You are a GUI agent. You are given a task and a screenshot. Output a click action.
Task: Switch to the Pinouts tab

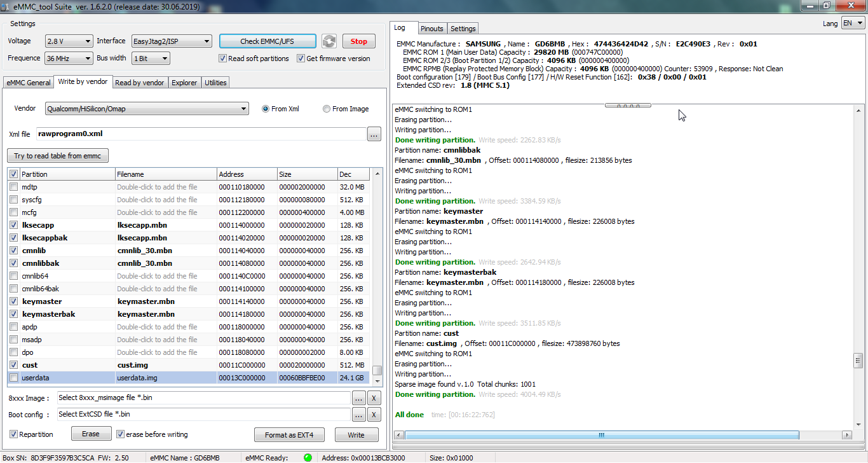[432, 29]
